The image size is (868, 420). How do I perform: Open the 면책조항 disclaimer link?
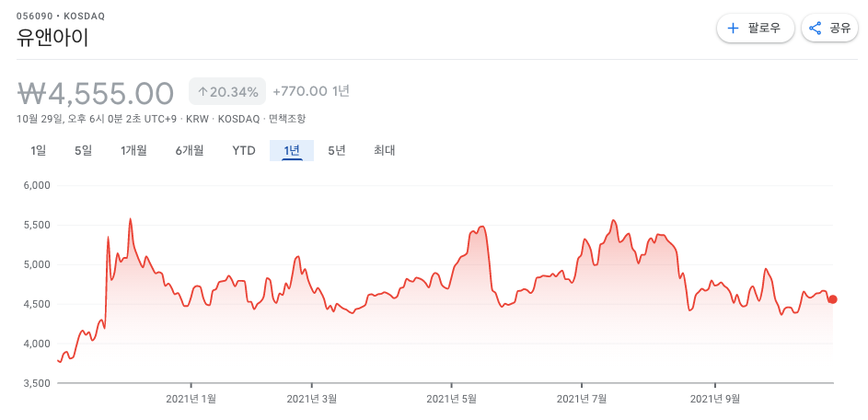click(287, 119)
